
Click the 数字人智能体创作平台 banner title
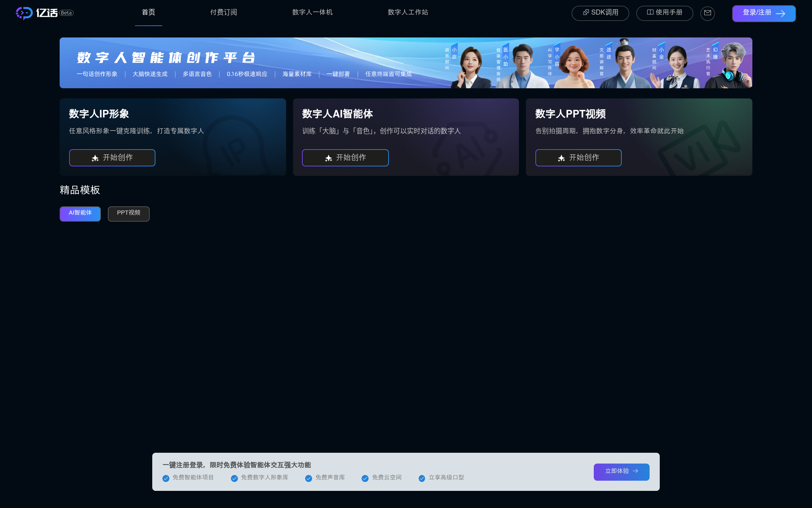[x=166, y=58]
